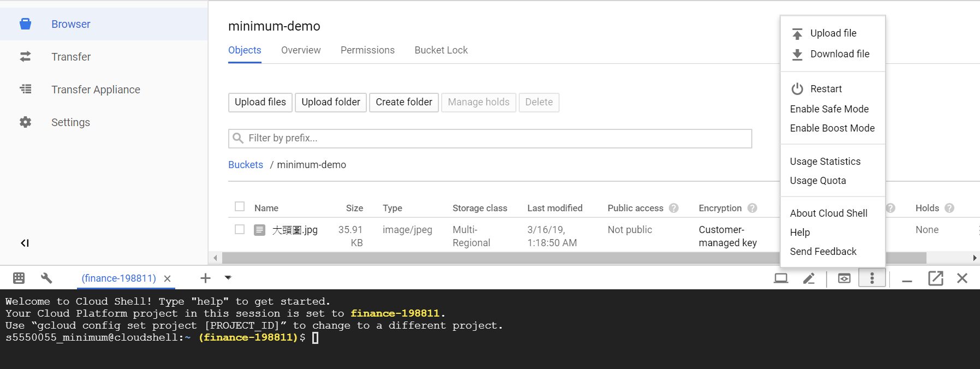The width and height of the screenshot is (980, 369).
Task: Open Transfer Appliance in the sidebar
Action: click(96, 90)
